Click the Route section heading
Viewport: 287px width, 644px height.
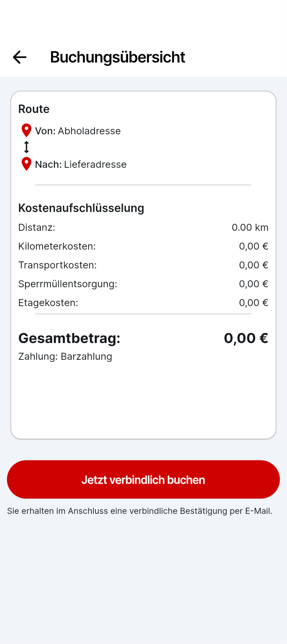coord(34,109)
